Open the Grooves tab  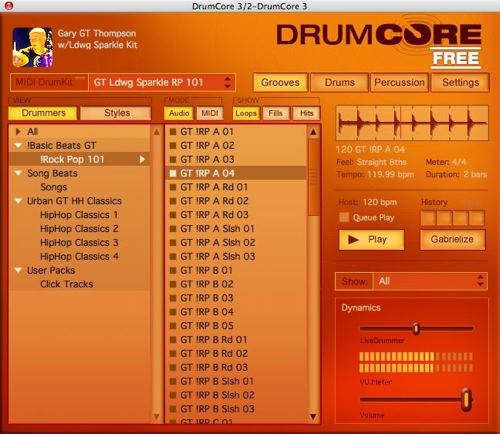tap(280, 82)
